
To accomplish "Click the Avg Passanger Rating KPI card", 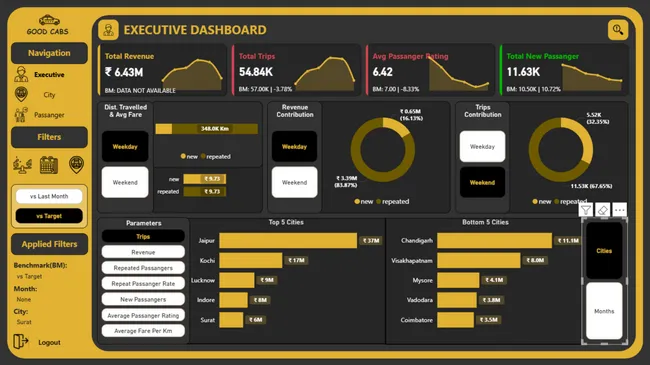I will [430, 70].
